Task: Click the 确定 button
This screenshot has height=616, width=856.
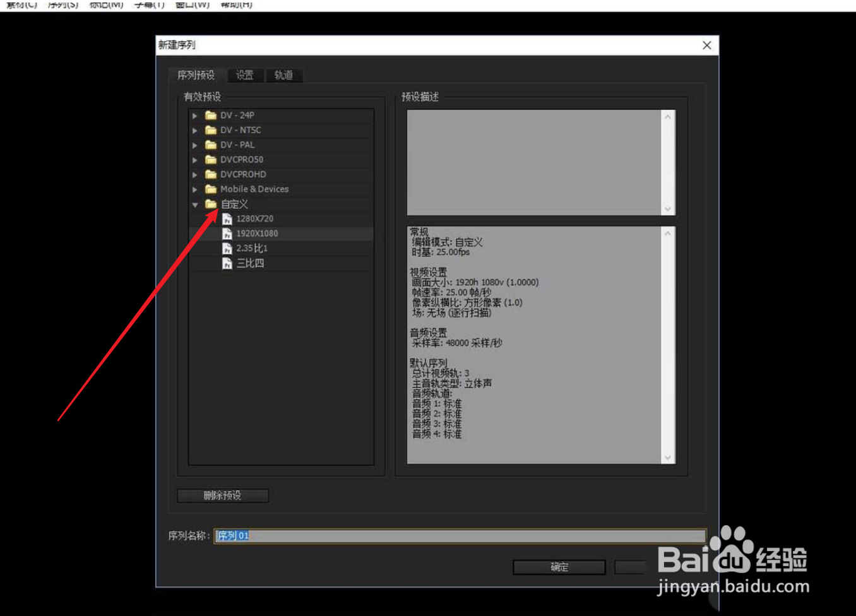Action: (x=558, y=567)
